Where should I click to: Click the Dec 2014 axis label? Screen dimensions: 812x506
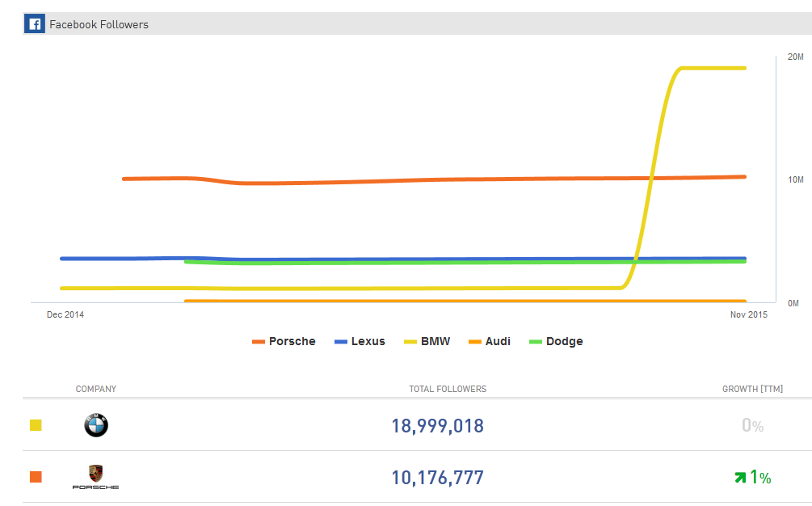(x=65, y=314)
